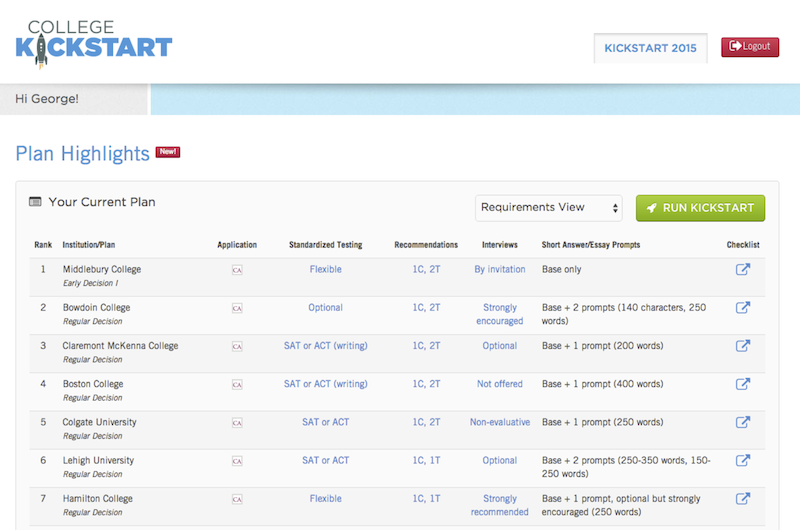Open Colgate's Non-evaluative interview link
Image resolution: width=800 pixels, height=530 pixels.
500,422
